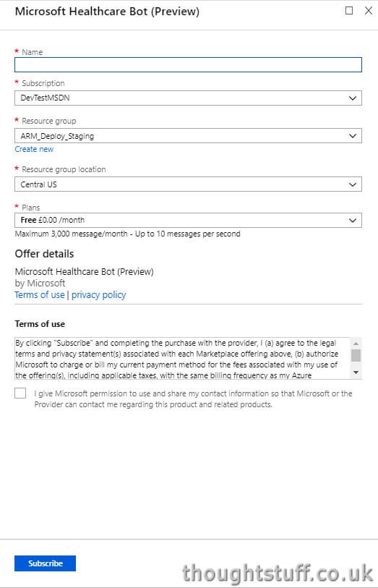This screenshot has width=378, height=588.
Task: Expand the Resource group dropdown
Action: (x=188, y=136)
